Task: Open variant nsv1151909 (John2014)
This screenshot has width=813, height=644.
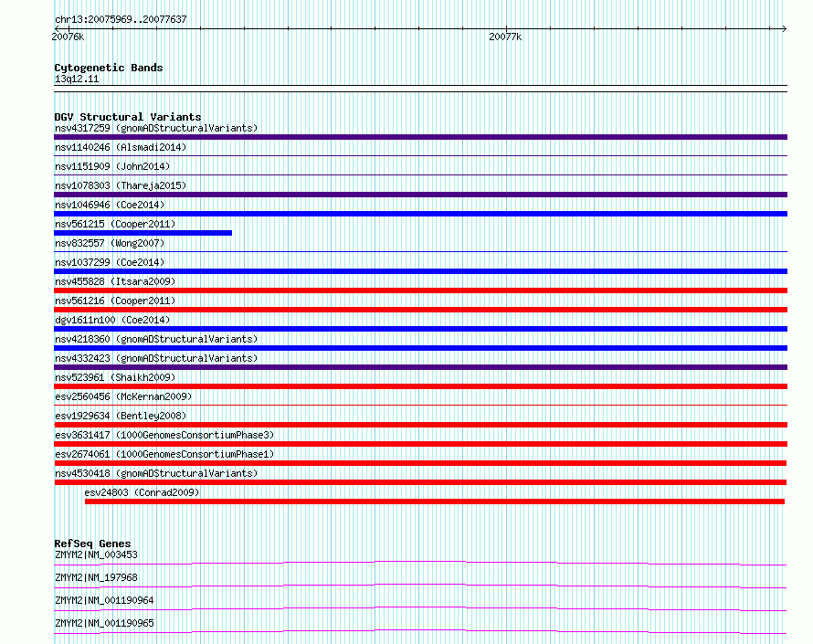Action: [112, 166]
